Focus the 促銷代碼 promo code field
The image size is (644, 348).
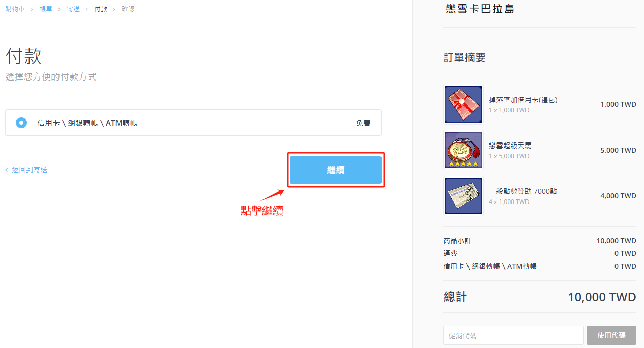[x=513, y=335]
